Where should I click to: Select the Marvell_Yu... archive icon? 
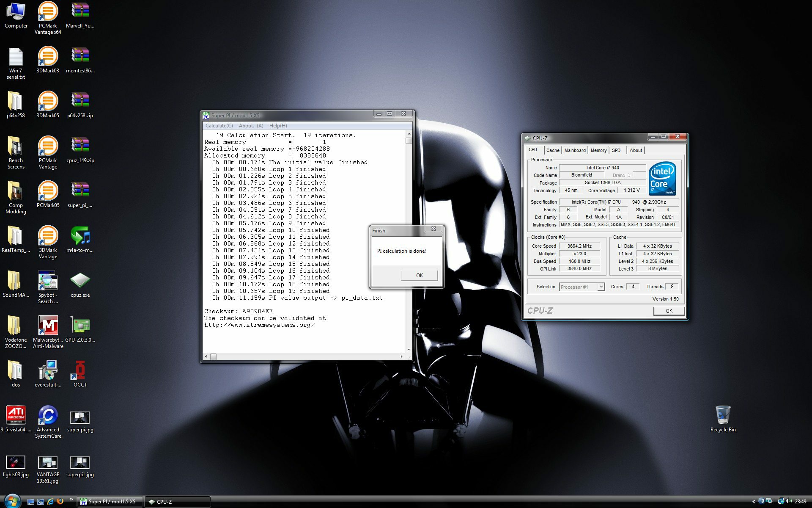pyautogui.click(x=80, y=16)
